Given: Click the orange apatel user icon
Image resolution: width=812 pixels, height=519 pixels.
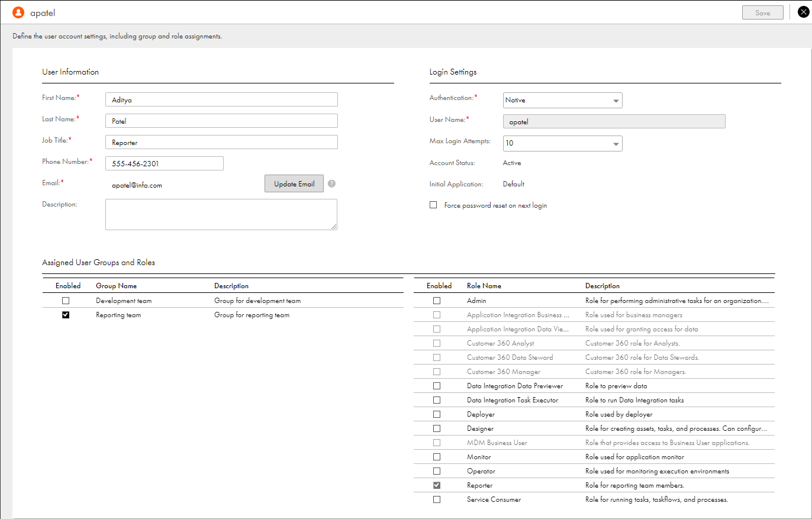Looking at the screenshot, I should pos(18,12).
